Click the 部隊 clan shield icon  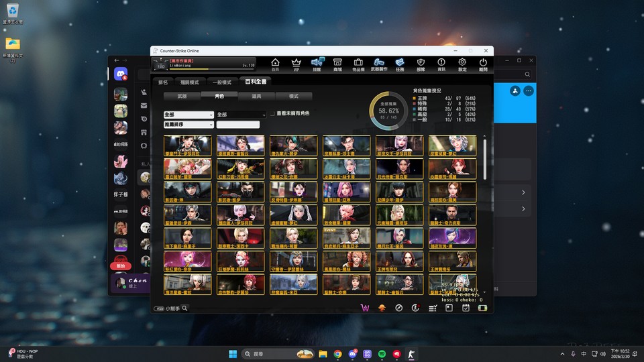(421, 64)
